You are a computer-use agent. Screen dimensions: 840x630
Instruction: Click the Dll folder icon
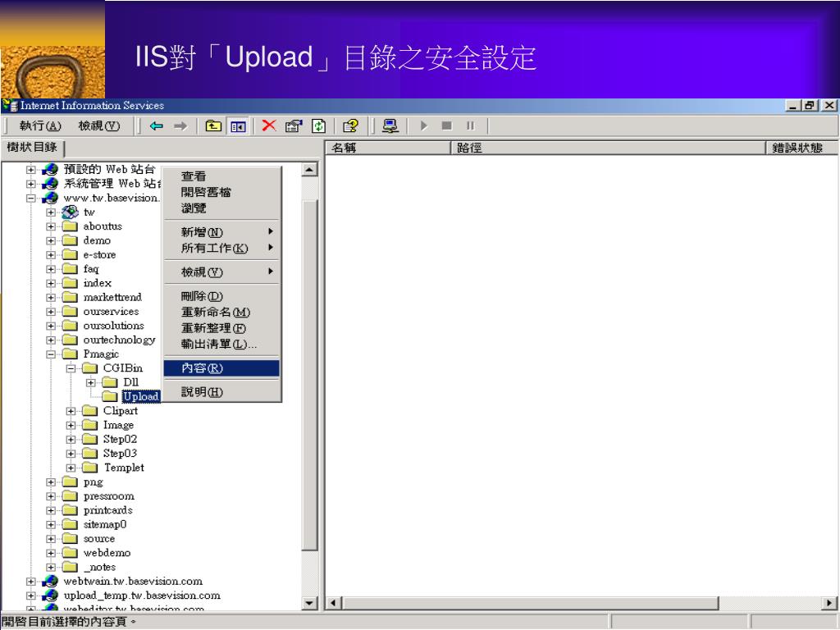[x=110, y=382]
